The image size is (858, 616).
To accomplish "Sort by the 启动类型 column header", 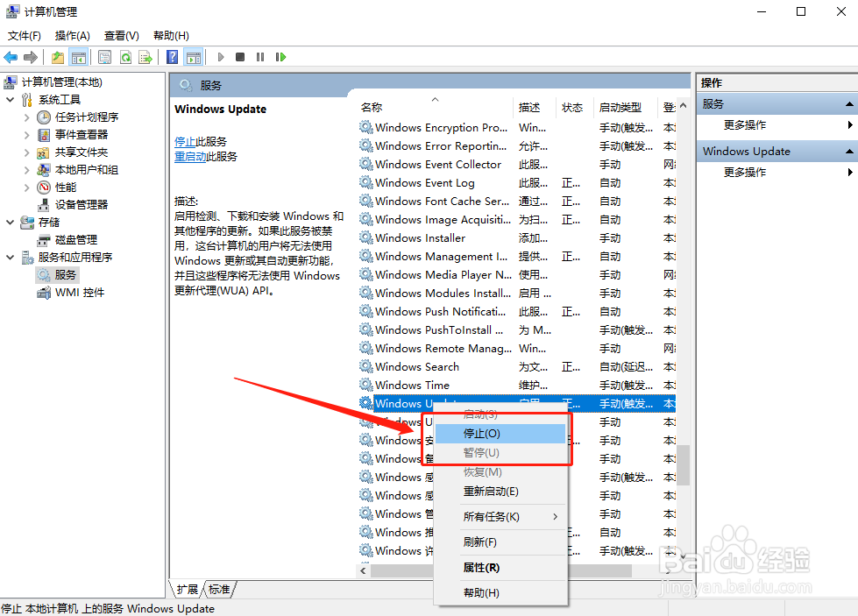I will pos(626,107).
